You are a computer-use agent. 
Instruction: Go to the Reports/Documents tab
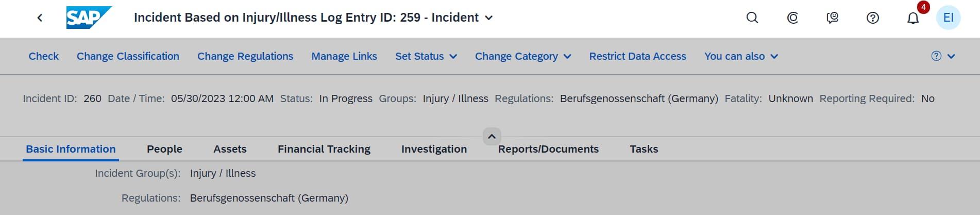pyautogui.click(x=548, y=149)
